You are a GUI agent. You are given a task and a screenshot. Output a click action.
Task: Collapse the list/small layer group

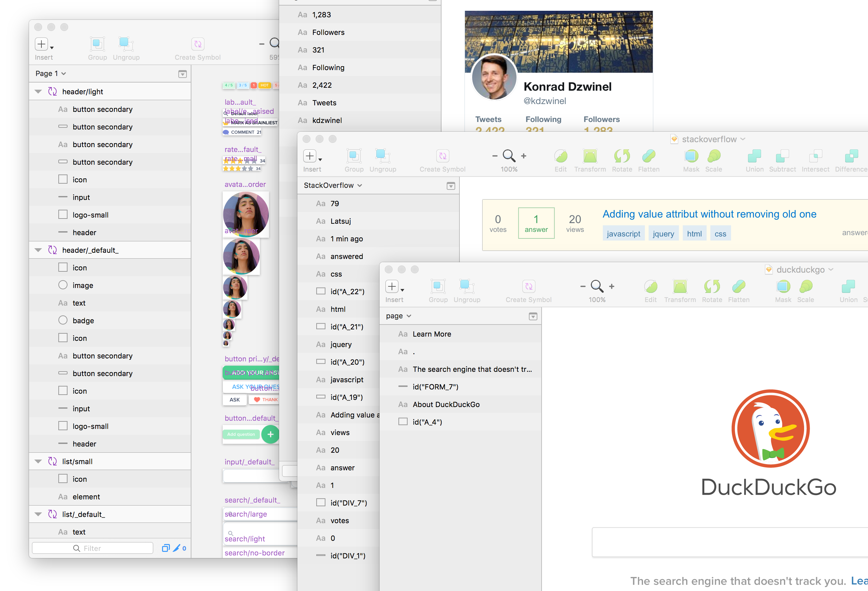(38, 462)
